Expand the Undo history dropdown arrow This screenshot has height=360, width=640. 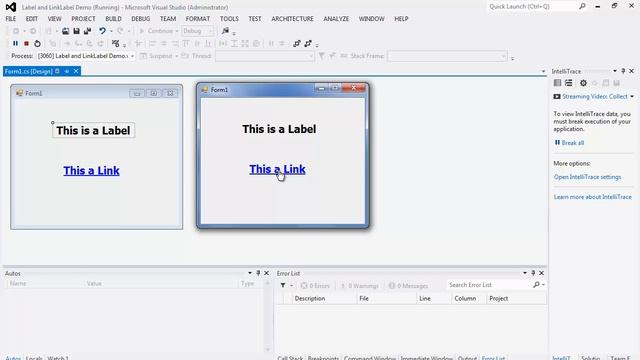111,31
